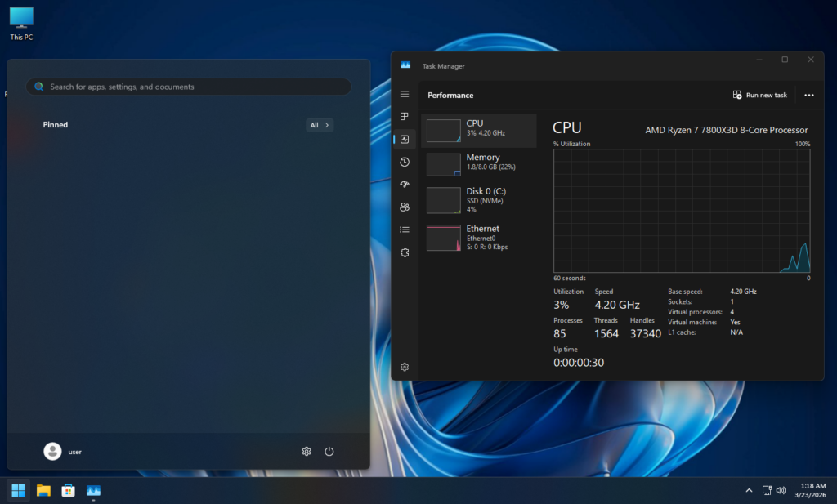The width and height of the screenshot is (837, 504).
Task: Open the Processes page in Task Manager sidebar
Action: click(405, 117)
